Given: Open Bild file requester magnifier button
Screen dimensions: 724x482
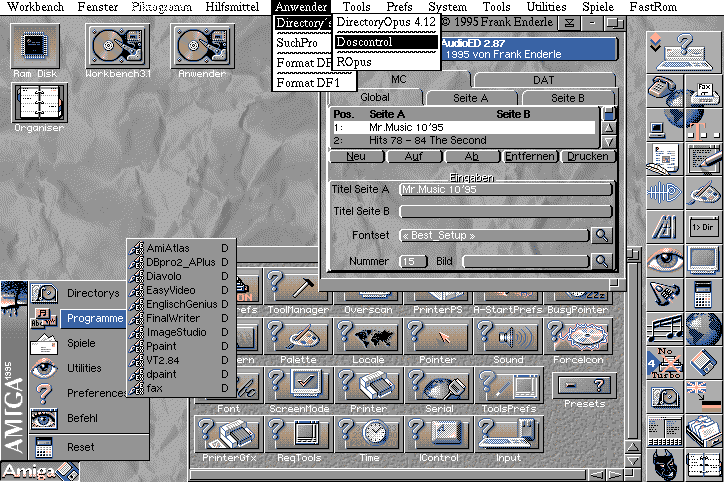Looking at the screenshot, I should [602, 261].
